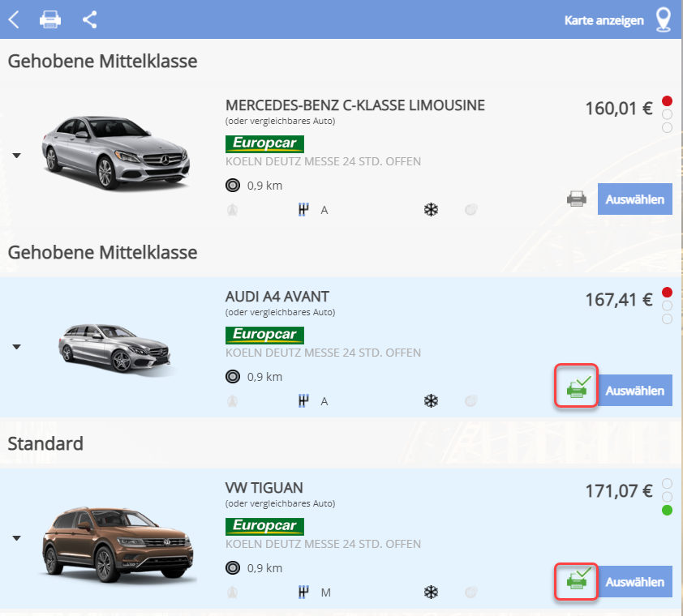Open map via Karte anzeigen link
Image resolution: width=683 pixels, height=616 pixels.
[604, 20]
